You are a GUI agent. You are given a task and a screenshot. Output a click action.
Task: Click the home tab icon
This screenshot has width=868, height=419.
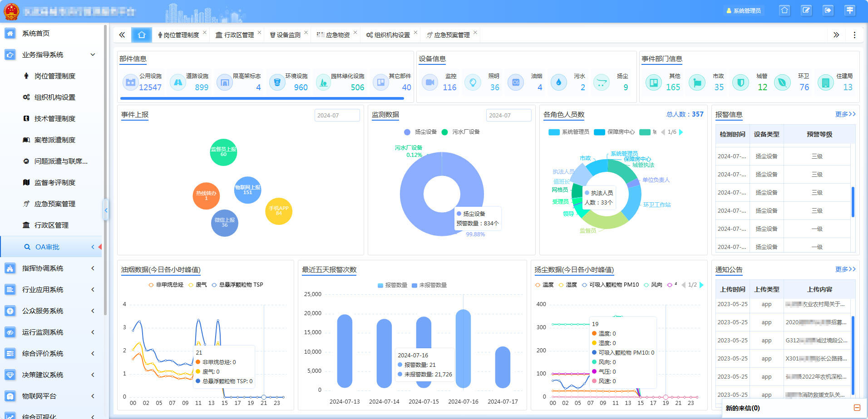[x=142, y=35]
